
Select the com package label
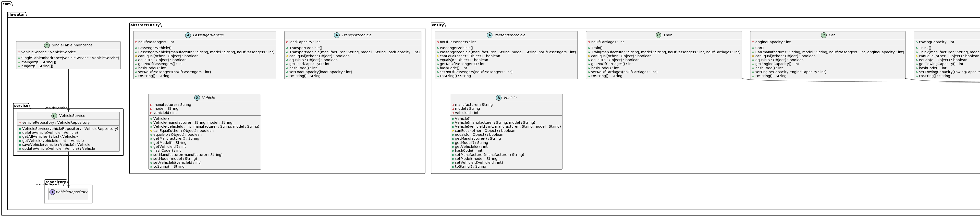(x=6, y=4)
